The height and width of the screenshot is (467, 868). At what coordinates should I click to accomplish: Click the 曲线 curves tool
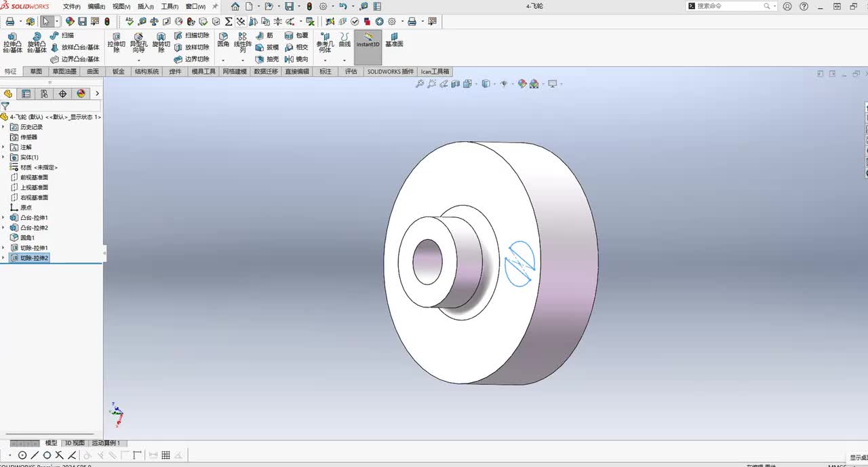(344, 40)
